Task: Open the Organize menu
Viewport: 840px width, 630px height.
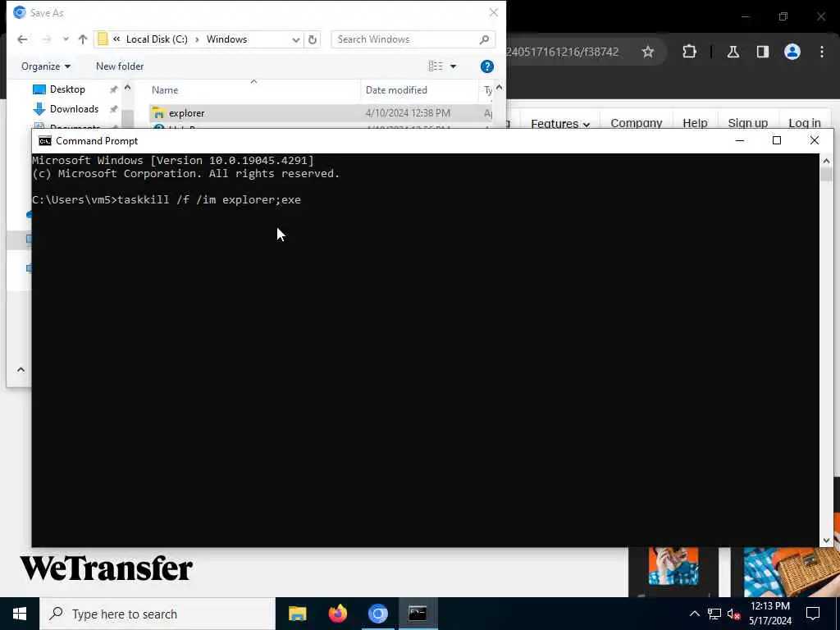Action: [x=46, y=66]
